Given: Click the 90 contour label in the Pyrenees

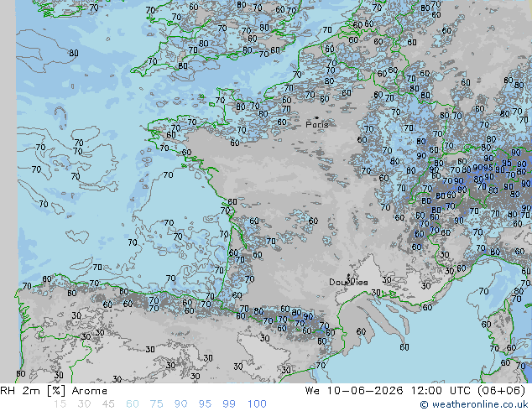Looking at the screenshot, I should pyautogui.click(x=308, y=316).
